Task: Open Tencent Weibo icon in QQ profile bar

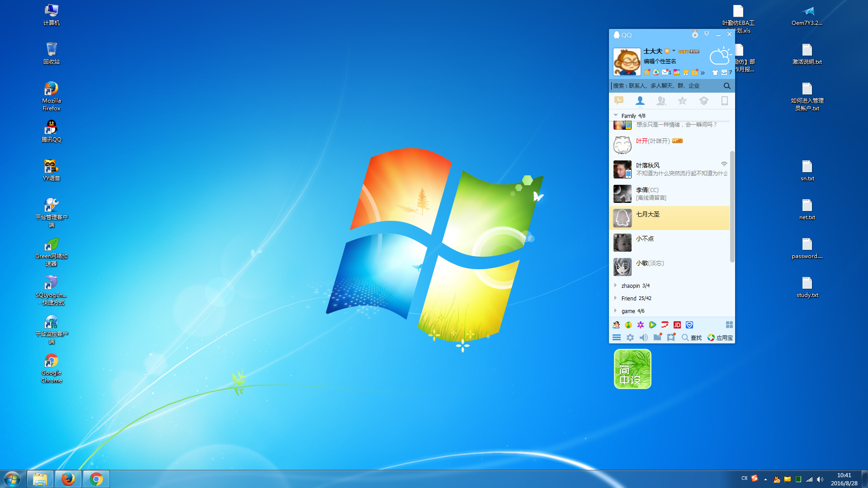Action: pyautogui.click(x=656, y=72)
